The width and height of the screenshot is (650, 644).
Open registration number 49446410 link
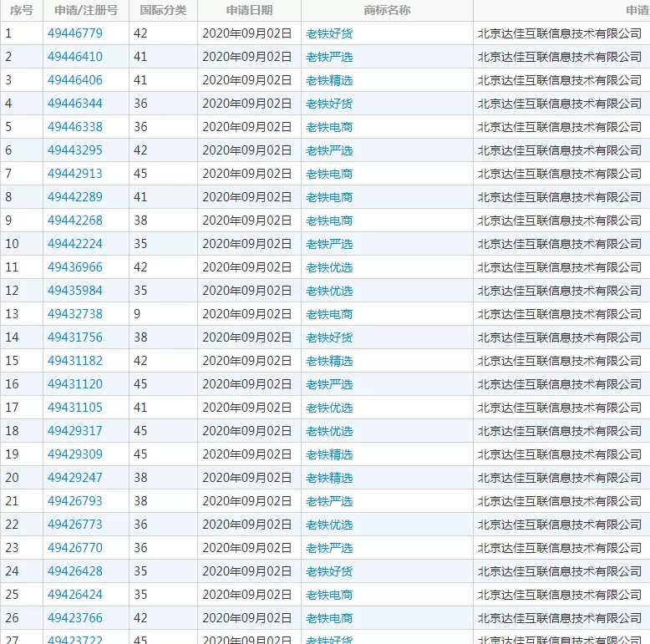click(x=75, y=57)
